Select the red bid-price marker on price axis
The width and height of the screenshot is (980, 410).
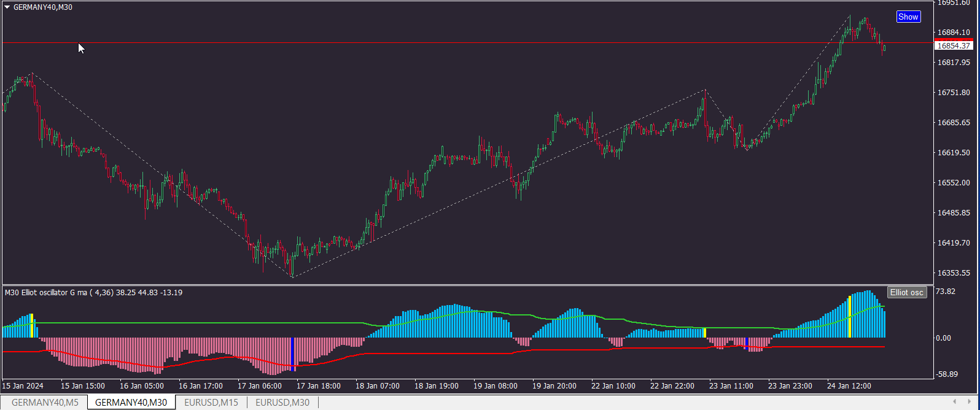pyautogui.click(x=954, y=39)
